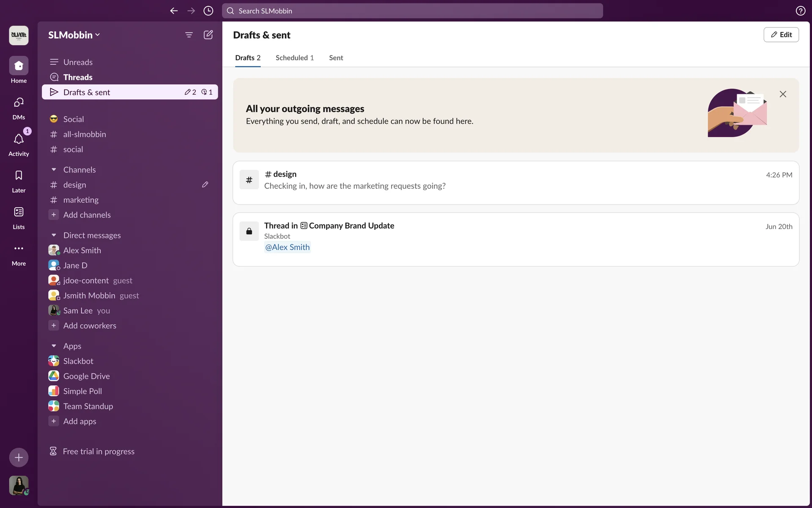Screen dimensions: 812x508
Task: Click Add channels in the sidebar
Action: pyautogui.click(x=87, y=215)
